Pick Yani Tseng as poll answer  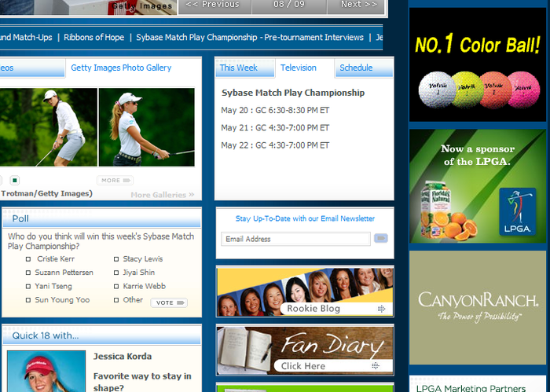29,287
